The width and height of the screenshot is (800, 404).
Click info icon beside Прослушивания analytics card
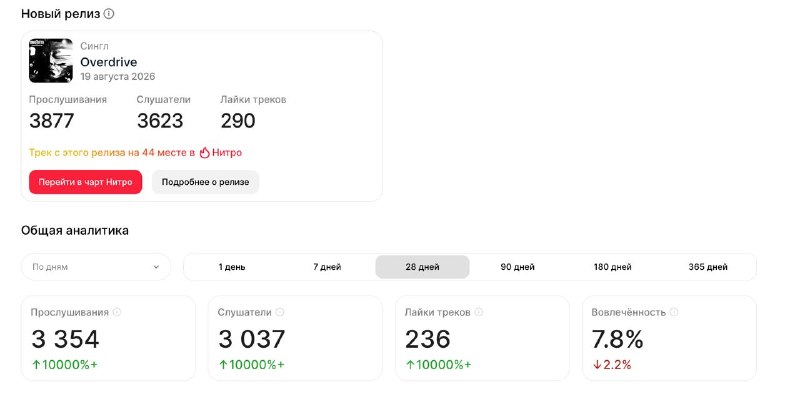[117, 312]
